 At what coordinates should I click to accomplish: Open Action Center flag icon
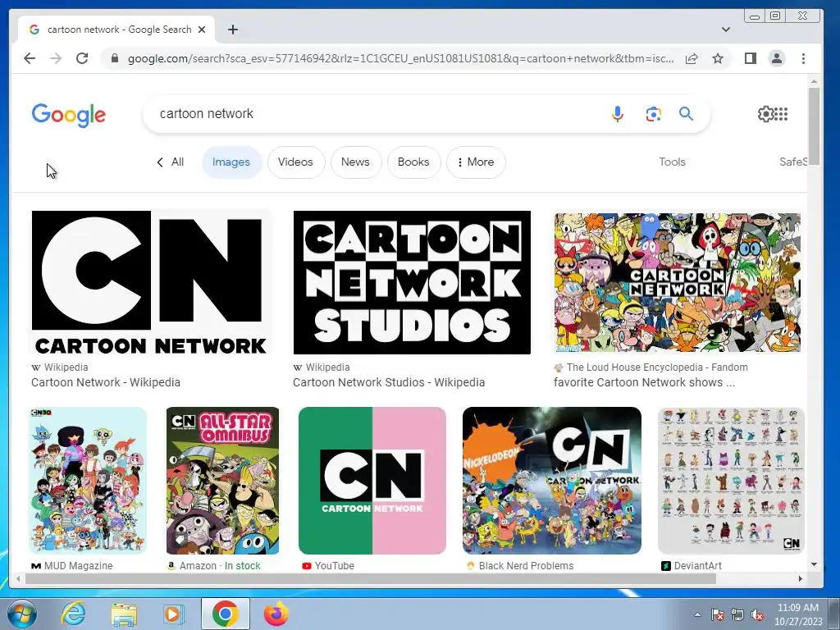tap(718, 614)
